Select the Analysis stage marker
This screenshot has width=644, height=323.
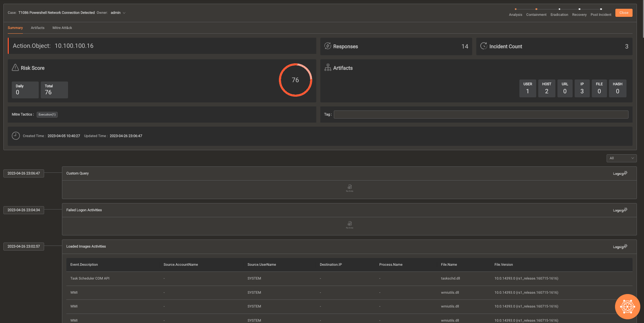pos(516,9)
